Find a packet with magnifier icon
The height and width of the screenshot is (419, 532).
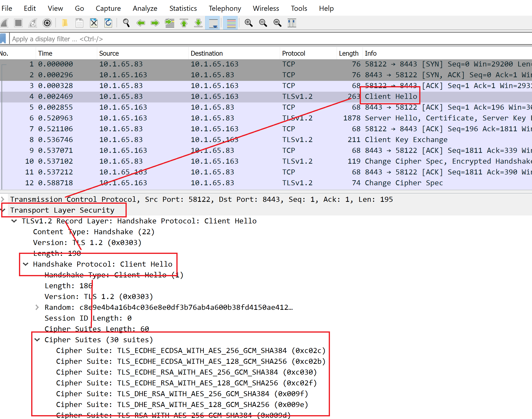click(126, 23)
